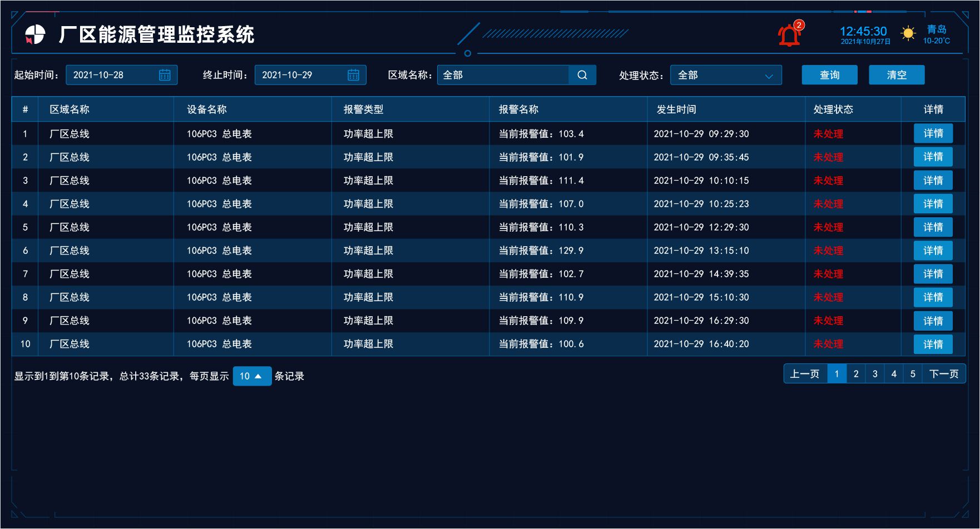
Task: Click the 12:45:30 clock display
Action: [x=863, y=31]
